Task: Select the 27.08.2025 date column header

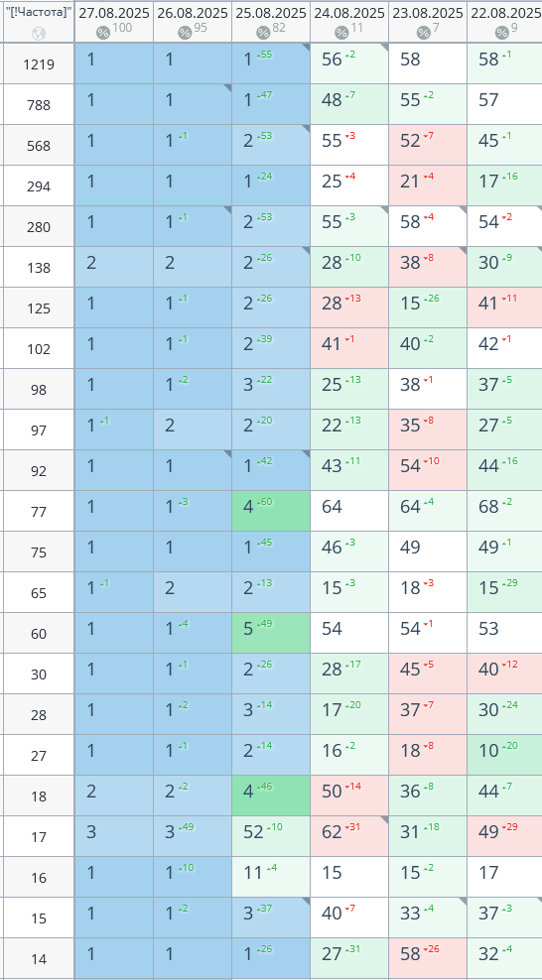Action: pyautogui.click(x=114, y=13)
